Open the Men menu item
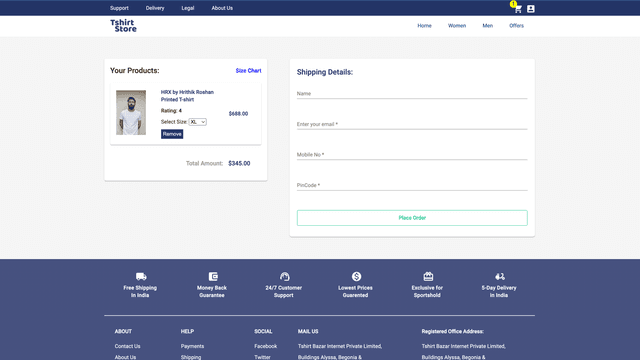The height and width of the screenshot is (360, 640). (487, 26)
